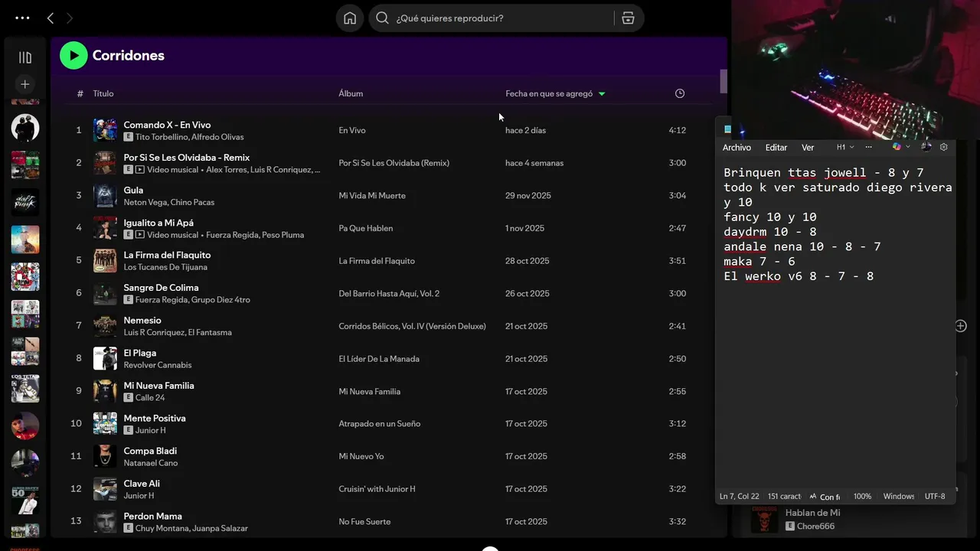The image size is (980, 551).
Task: Click the back navigation arrow
Action: [51, 18]
